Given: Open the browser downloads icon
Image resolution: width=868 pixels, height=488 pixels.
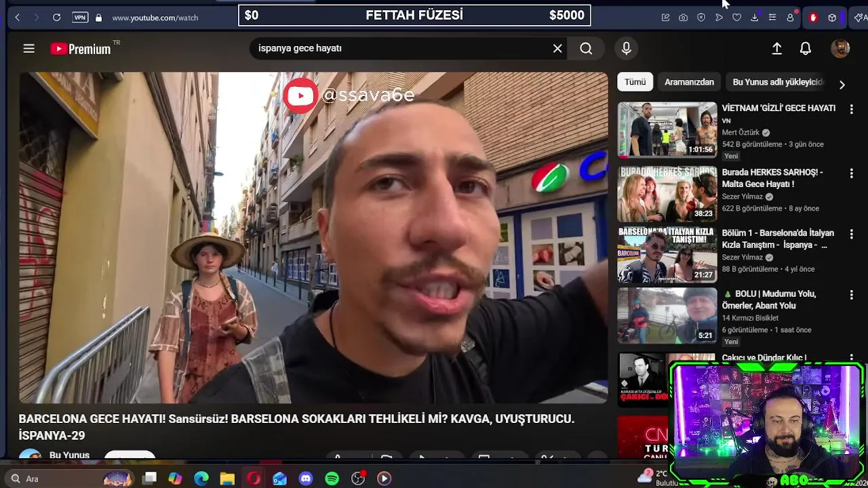Looking at the screenshot, I should pos(754,18).
